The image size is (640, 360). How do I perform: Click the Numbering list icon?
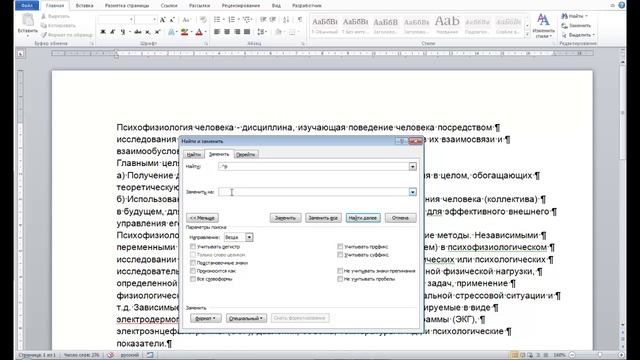coord(233,20)
